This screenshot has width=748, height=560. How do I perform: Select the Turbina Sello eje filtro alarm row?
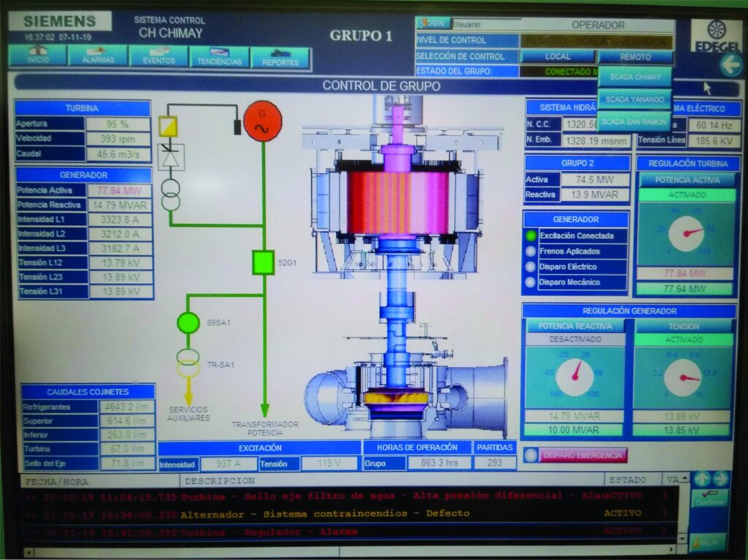click(x=349, y=496)
